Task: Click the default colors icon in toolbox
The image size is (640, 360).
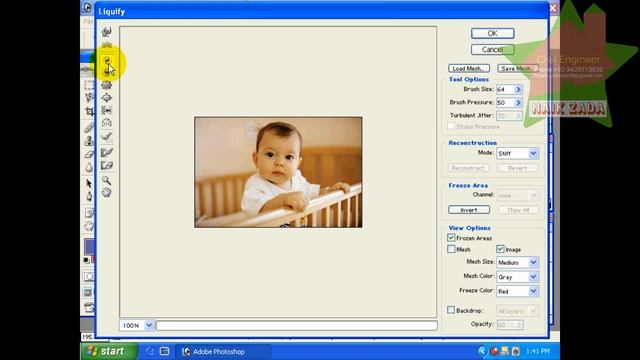Action: click(x=86, y=260)
